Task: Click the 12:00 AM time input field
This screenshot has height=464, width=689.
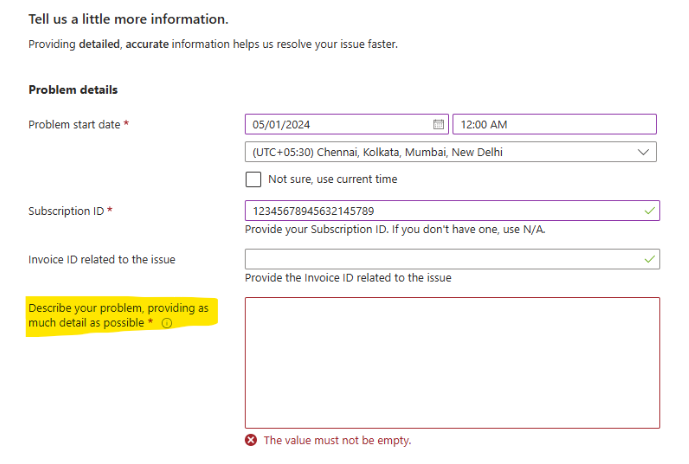Action: coord(555,124)
